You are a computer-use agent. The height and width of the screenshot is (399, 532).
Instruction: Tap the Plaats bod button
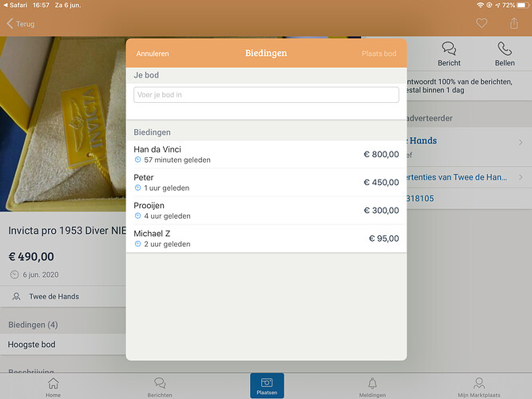(x=379, y=53)
